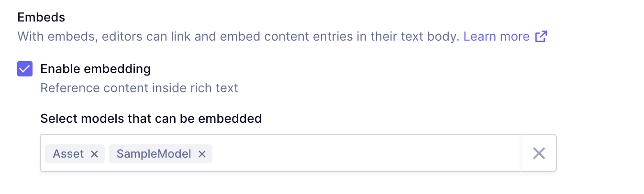
Task: Click the Enable embedding label text
Action: (x=95, y=69)
